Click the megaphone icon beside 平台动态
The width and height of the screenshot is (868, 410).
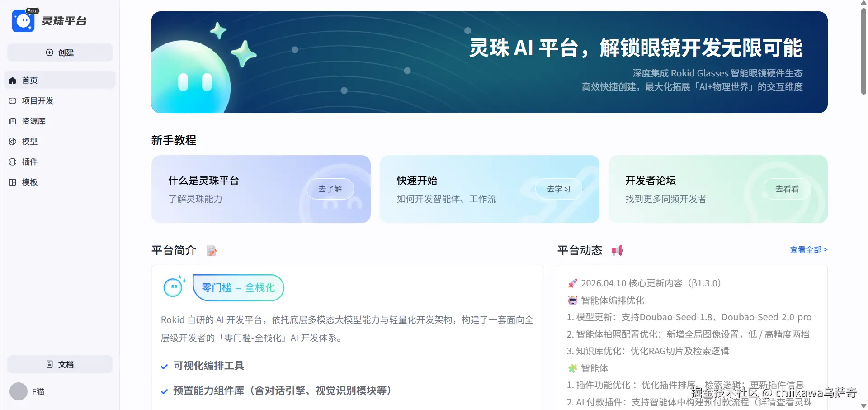617,250
